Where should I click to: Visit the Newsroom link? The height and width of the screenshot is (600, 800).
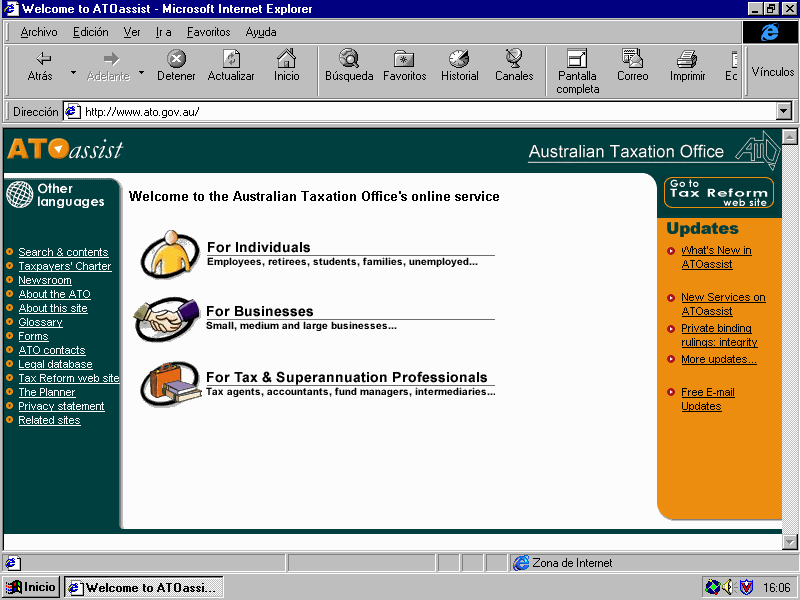pos(45,280)
